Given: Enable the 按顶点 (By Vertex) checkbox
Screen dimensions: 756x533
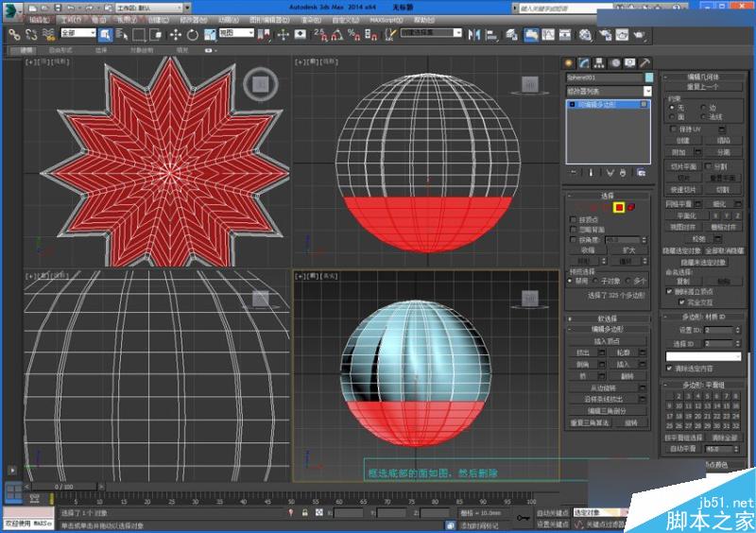Looking at the screenshot, I should click(574, 219).
